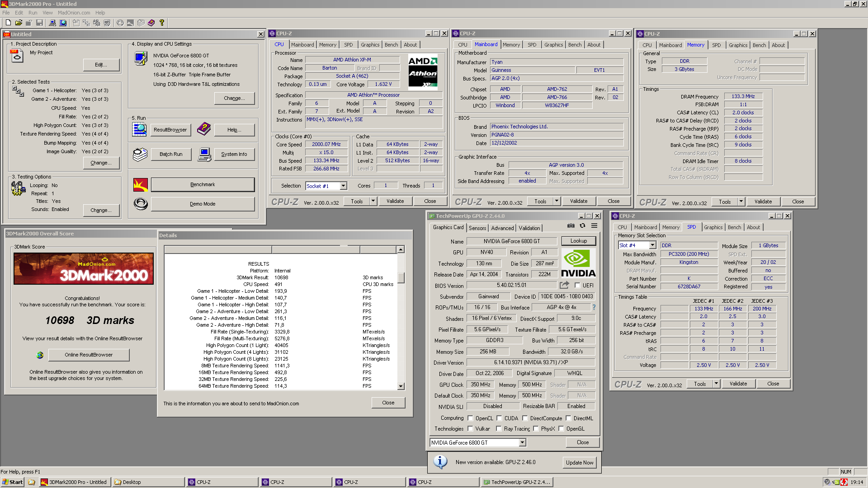The image size is (868, 488).
Task: Toggle the CUDA checkbox
Action: click(x=499, y=418)
